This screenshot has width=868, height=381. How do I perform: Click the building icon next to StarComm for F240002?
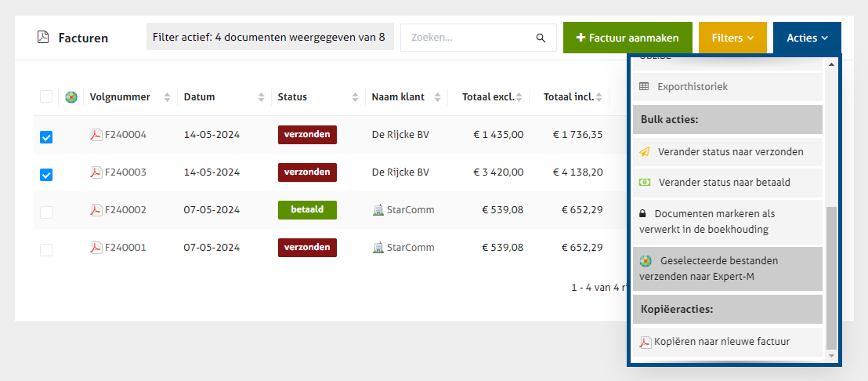pos(378,210)
